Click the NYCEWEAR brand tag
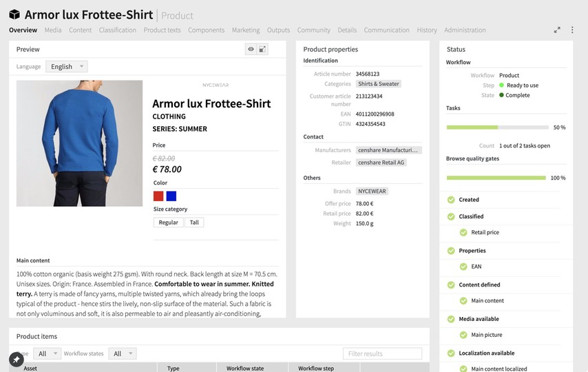Screen dimensions: 588x372 pyautogui.click(x=372, y=191)
